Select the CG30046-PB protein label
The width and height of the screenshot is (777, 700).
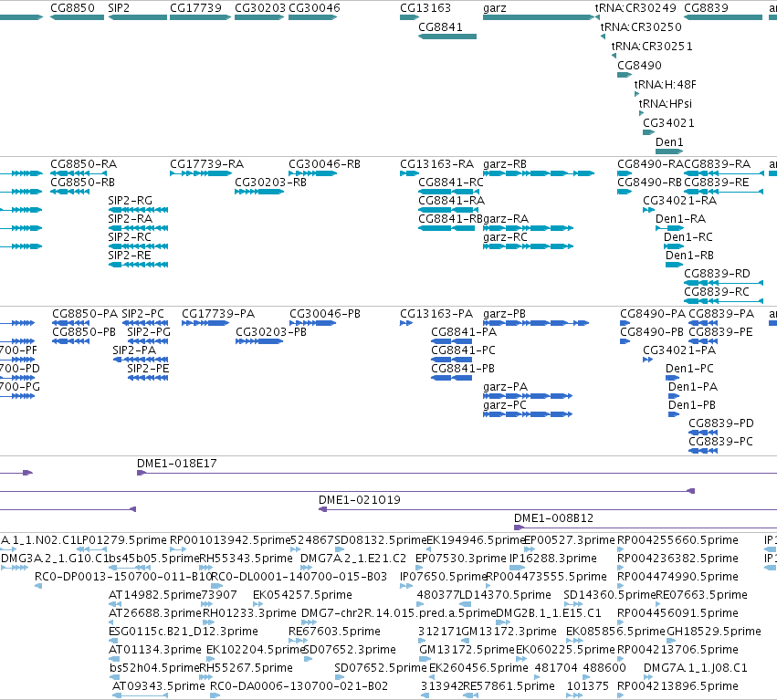tap(324, 314)
